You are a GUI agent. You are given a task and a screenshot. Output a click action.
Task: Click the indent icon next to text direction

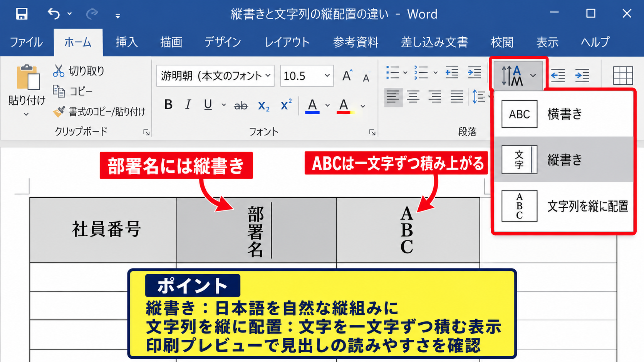tap(475, 72)
